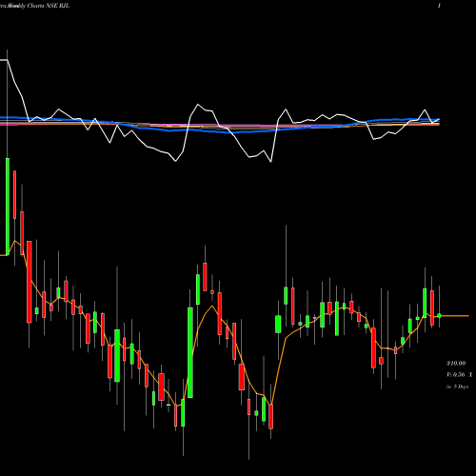Select the 310.09 price label

(456, 363)
